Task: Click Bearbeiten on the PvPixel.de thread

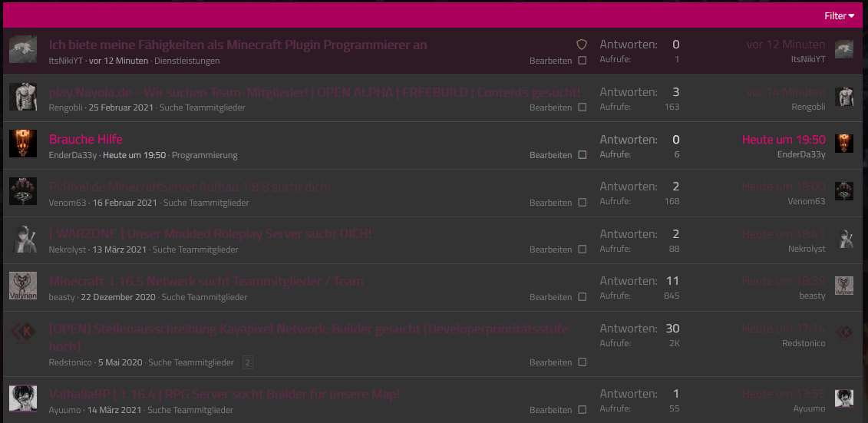Action: click(551, 203)
